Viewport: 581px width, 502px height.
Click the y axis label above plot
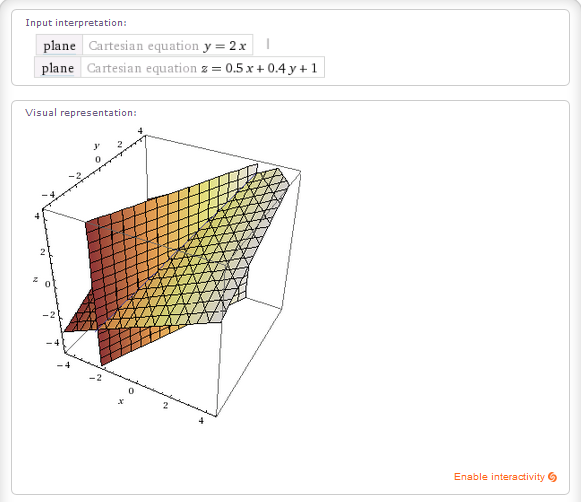click(x=97, y=146)
